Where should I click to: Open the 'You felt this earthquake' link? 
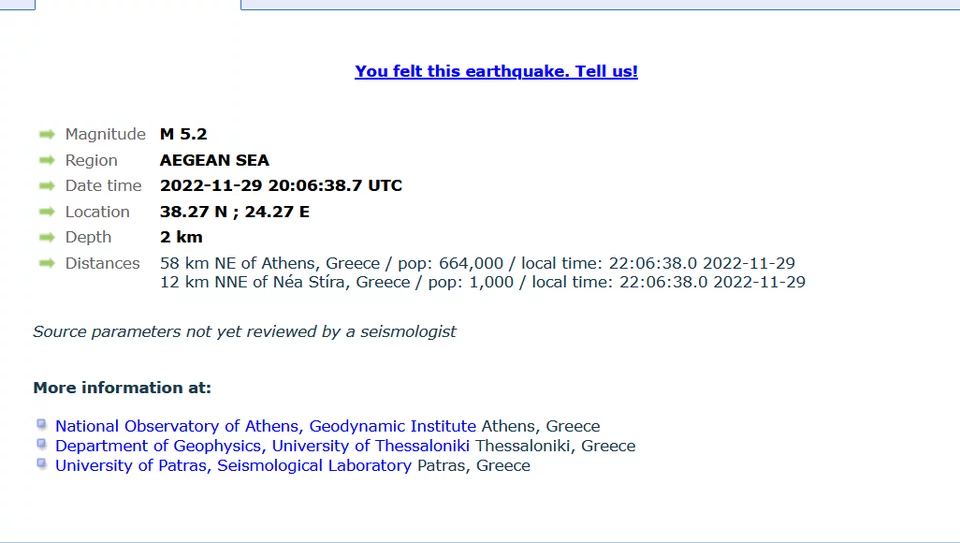pyautogui.click(x=496, y=71)
